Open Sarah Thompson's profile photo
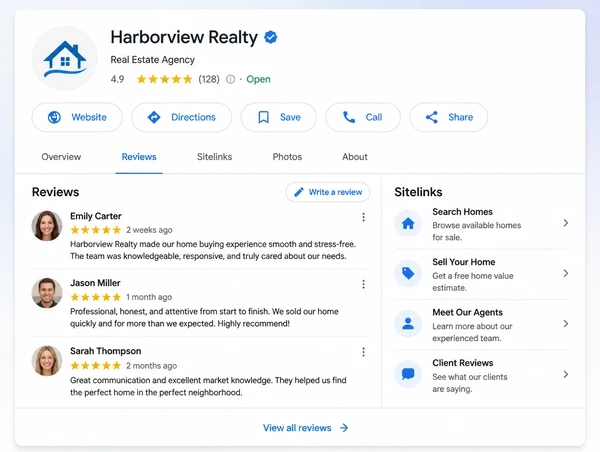The image size is (600, 452). [x=47, y=361]
